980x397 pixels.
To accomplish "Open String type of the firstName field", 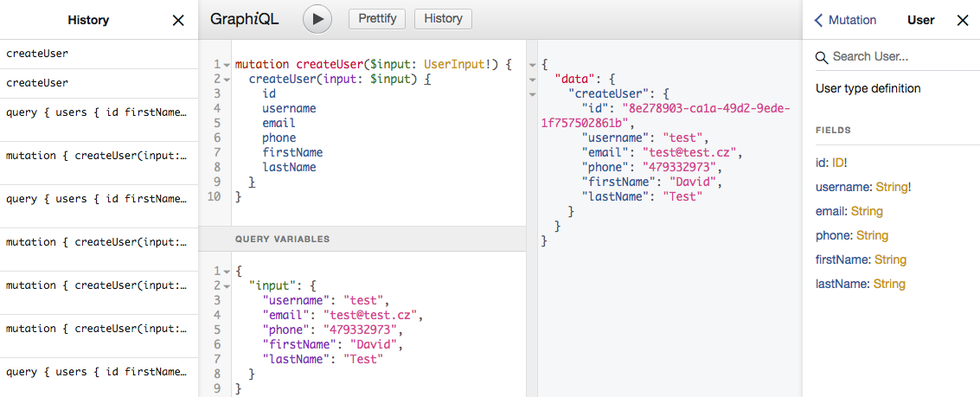I will (x=891, y=259).
